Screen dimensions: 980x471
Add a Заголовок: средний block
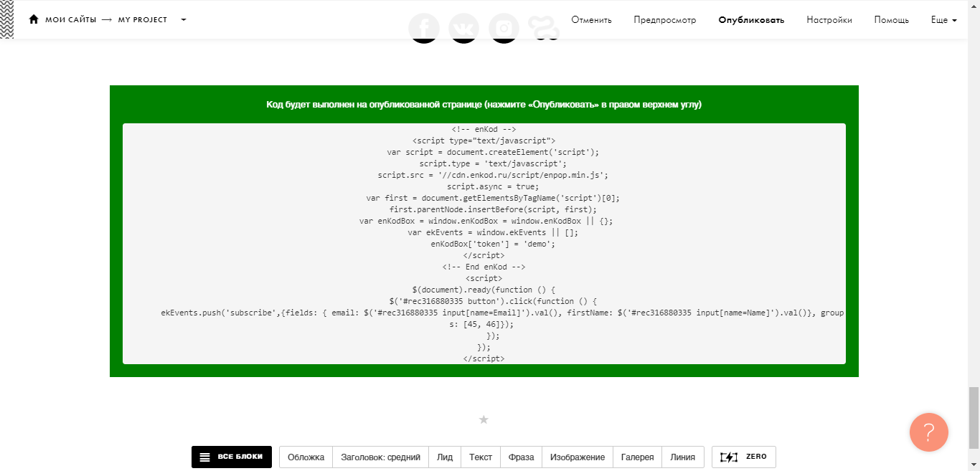[x=380, y=457]
